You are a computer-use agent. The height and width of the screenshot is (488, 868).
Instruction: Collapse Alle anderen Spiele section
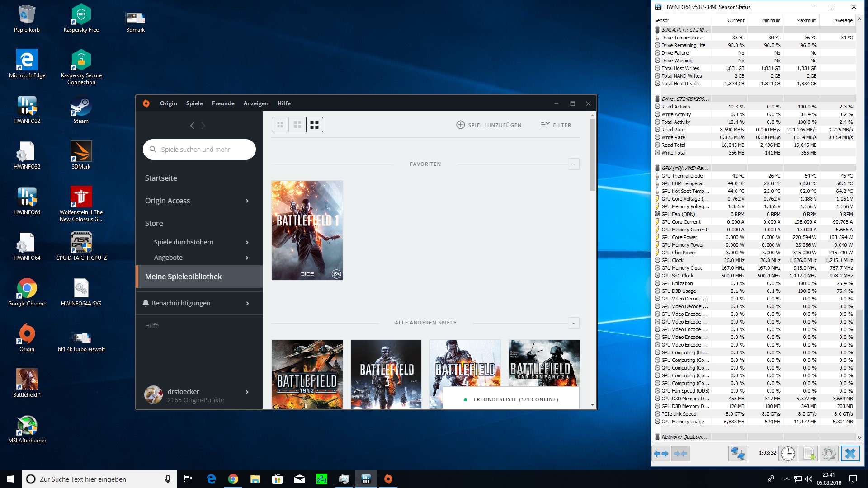574,323
